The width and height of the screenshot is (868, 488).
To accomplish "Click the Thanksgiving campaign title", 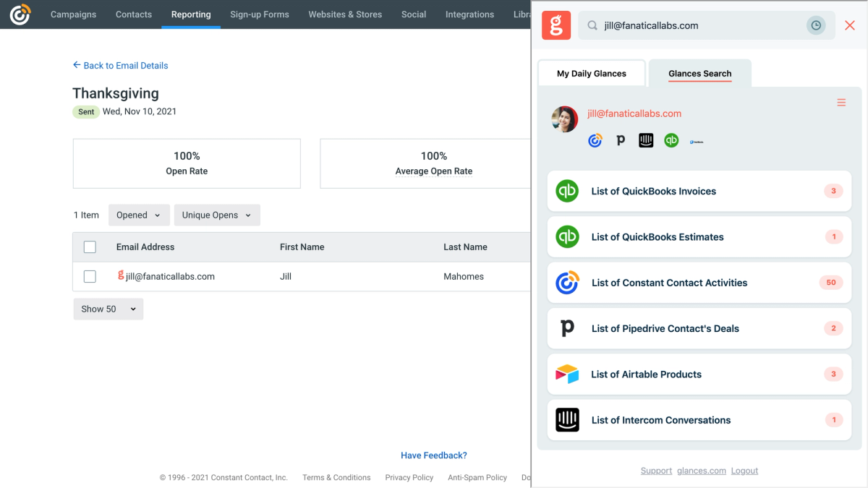I will (116, 93).
